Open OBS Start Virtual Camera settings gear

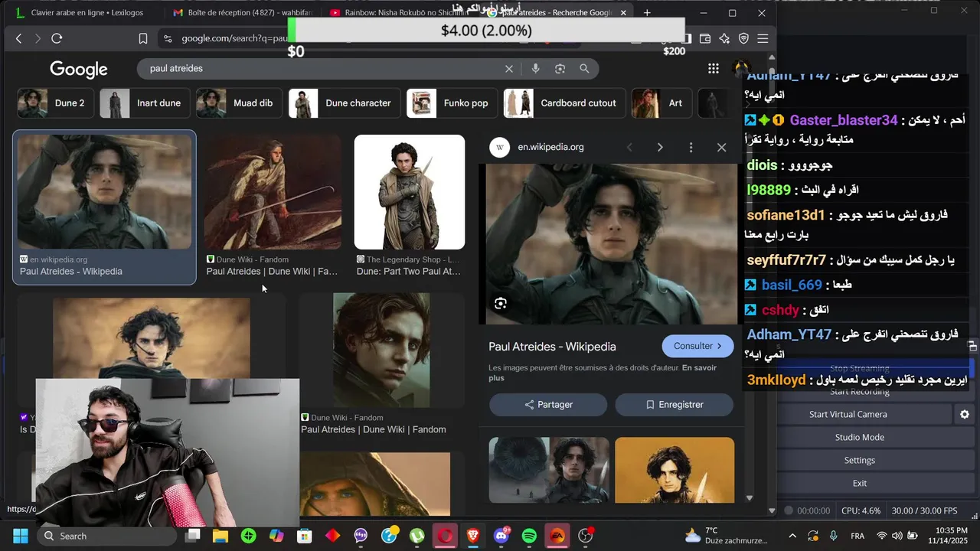(x=965, y=414)
